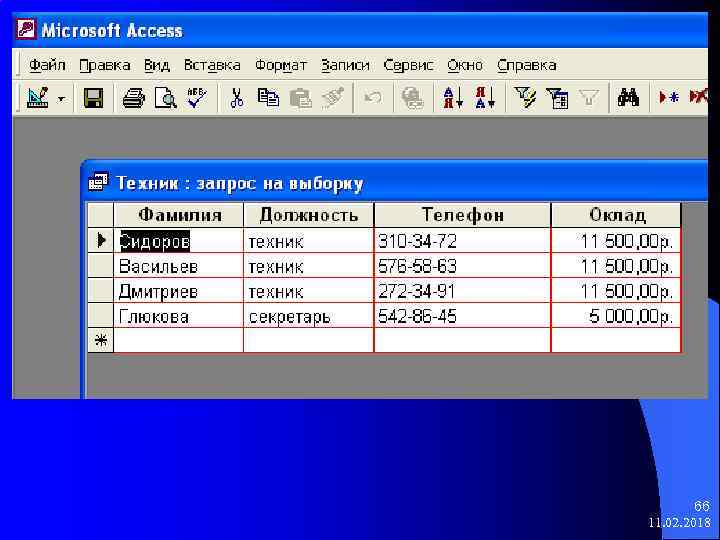Click the empty Фамилия cell in new row
720x540 pixels.
(x=179, y=340)
